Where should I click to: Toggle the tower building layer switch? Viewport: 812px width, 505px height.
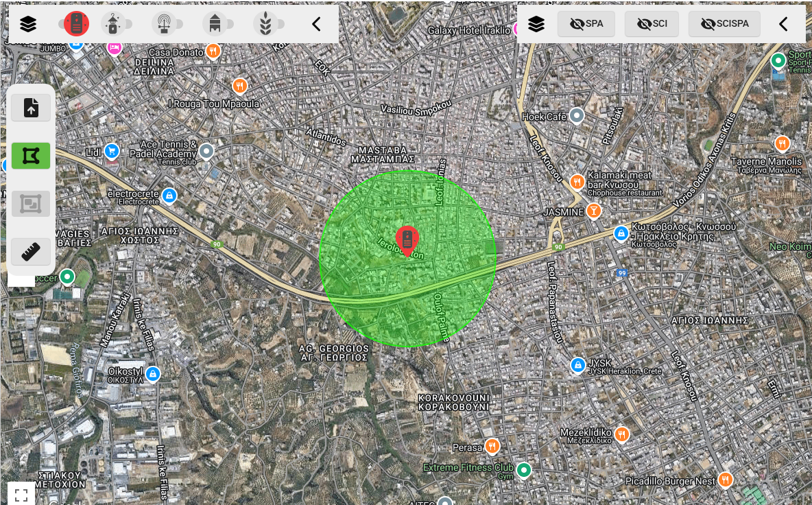pyautogui.click(x=217, y=25)
